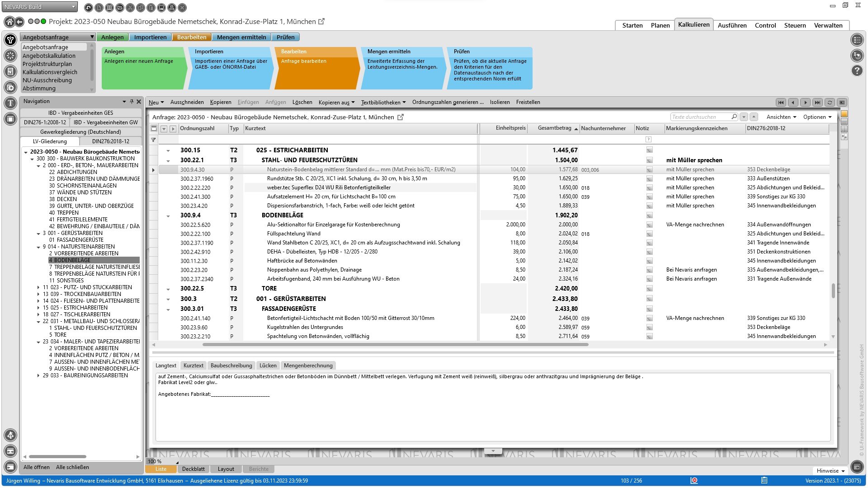Click the save disk icon in top toolbar

pyautogui.click(x=161, y=8)
